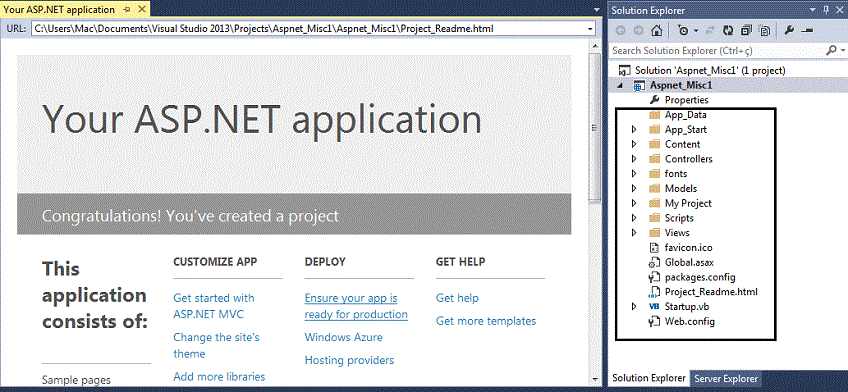Click the packages.config file icon
The height and width of the screenshot is (392, 848).
[x=654, y=277]
